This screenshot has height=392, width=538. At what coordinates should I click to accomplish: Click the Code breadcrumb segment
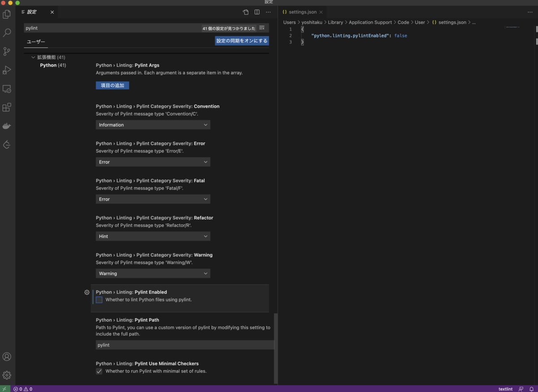click(403, 22)
